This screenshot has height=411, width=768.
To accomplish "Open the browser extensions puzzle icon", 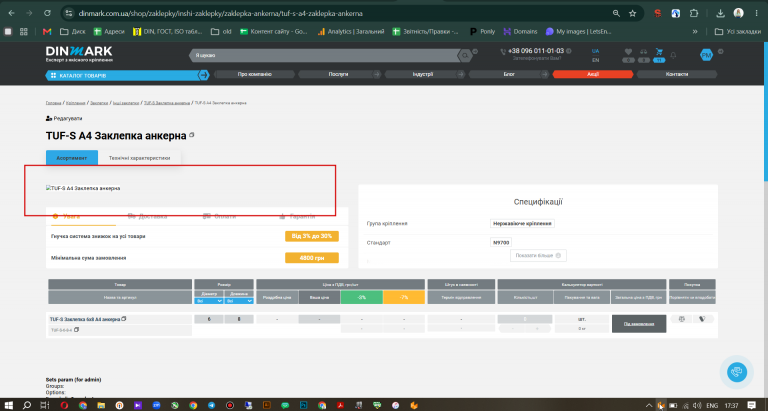I will pos(694,13).
